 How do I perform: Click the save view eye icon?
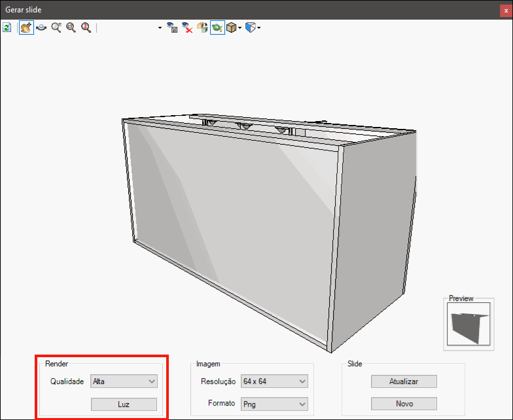pos(172,27)
